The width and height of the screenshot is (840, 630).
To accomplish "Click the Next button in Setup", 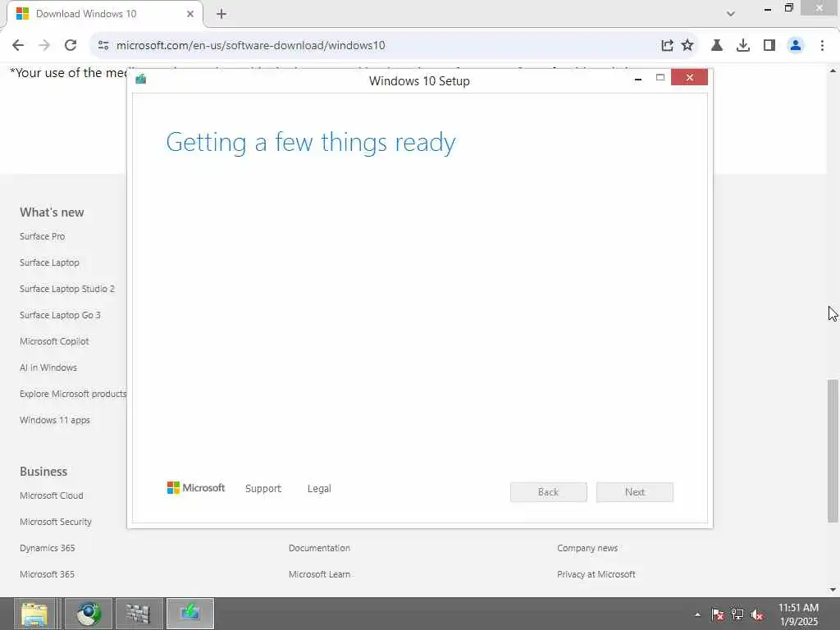I will click(635, 492).
